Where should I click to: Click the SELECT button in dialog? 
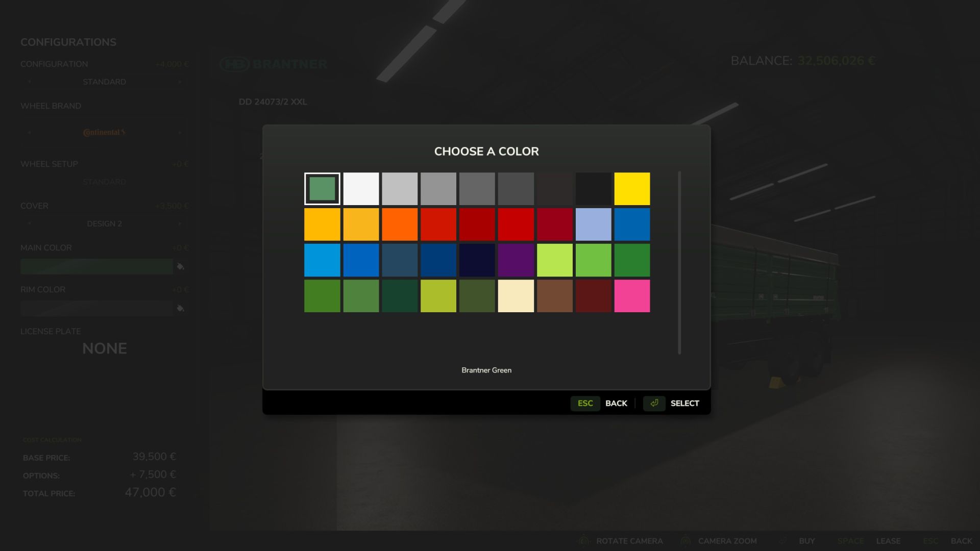(x=684, y=403)
